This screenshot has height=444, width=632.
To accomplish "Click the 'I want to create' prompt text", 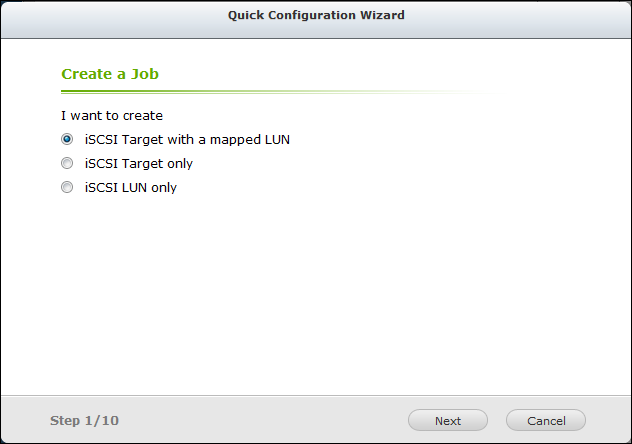I will pos(112,116).
